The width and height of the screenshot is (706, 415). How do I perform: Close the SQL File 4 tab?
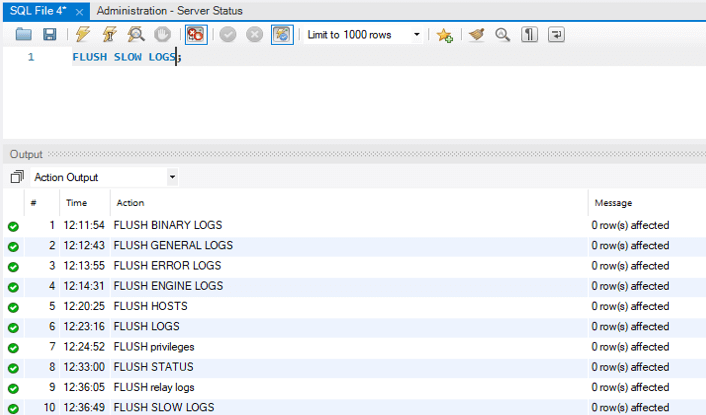79,12
